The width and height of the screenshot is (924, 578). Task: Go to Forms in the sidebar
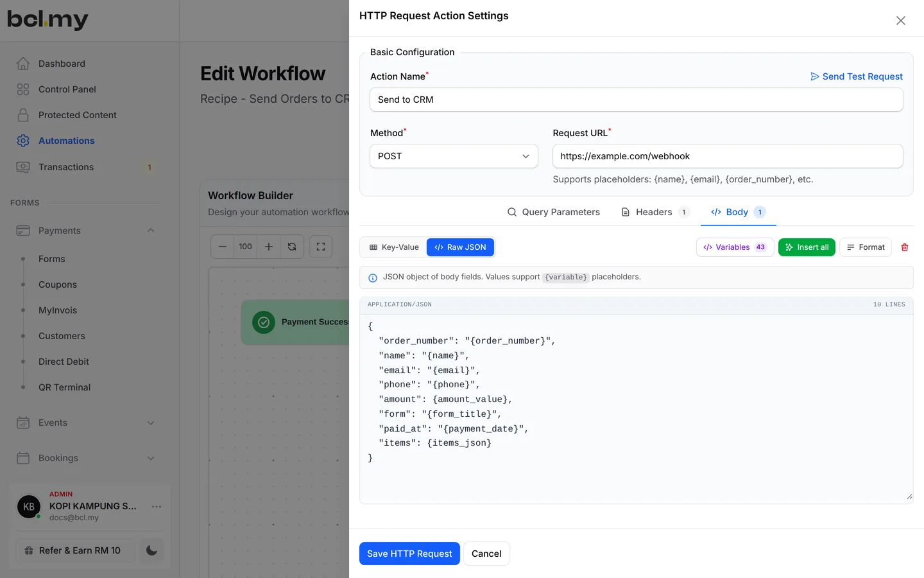52,259
